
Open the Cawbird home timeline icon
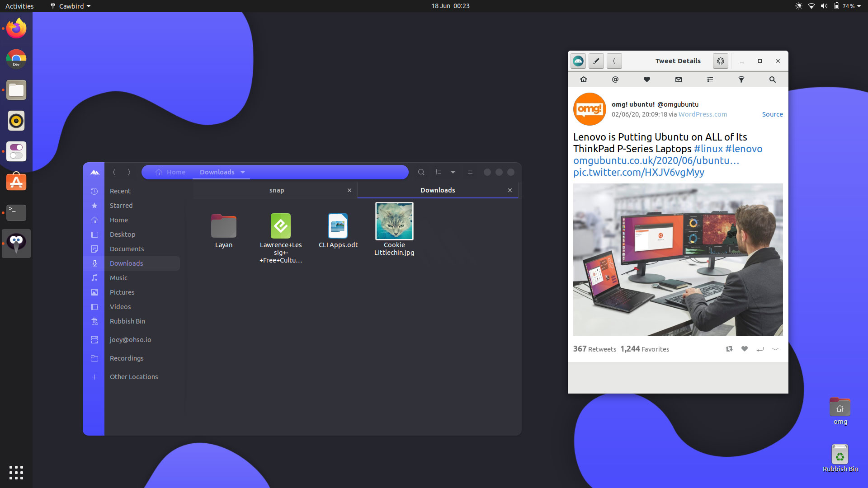[584, 80]
